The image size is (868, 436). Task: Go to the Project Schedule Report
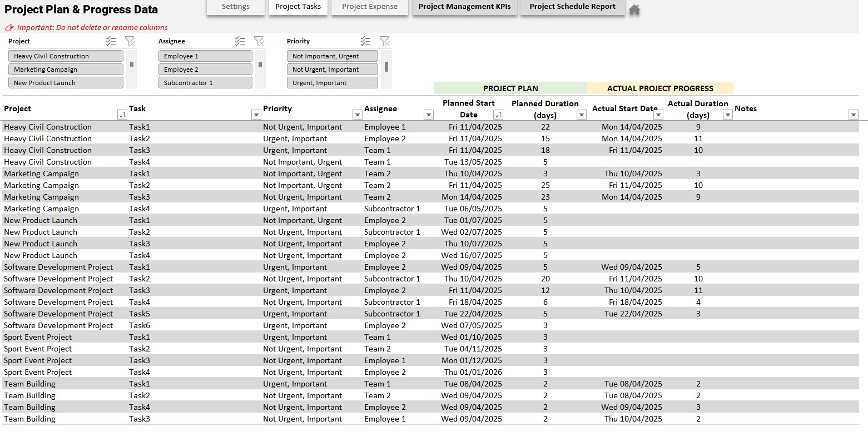[572, 7]
